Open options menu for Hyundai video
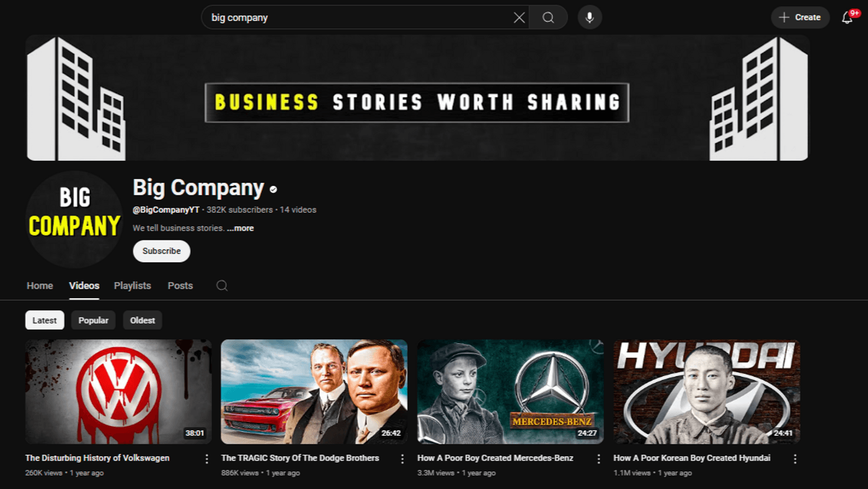The image size is (868, 489). (795, 458)
